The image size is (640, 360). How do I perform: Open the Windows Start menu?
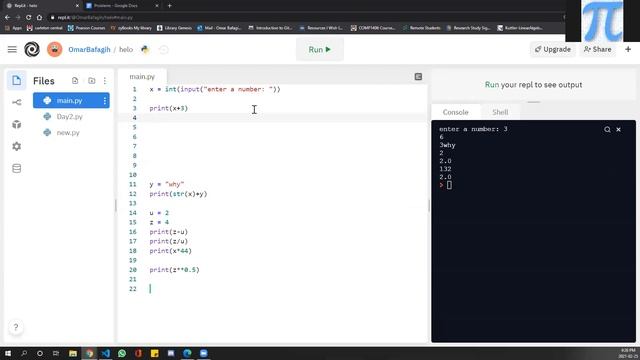8,353
